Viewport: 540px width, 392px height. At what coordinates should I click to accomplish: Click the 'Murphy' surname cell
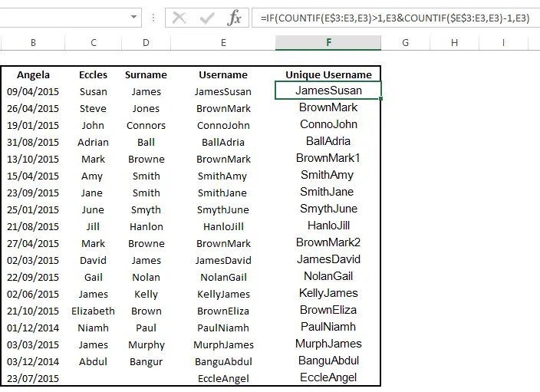click(147, 344)
